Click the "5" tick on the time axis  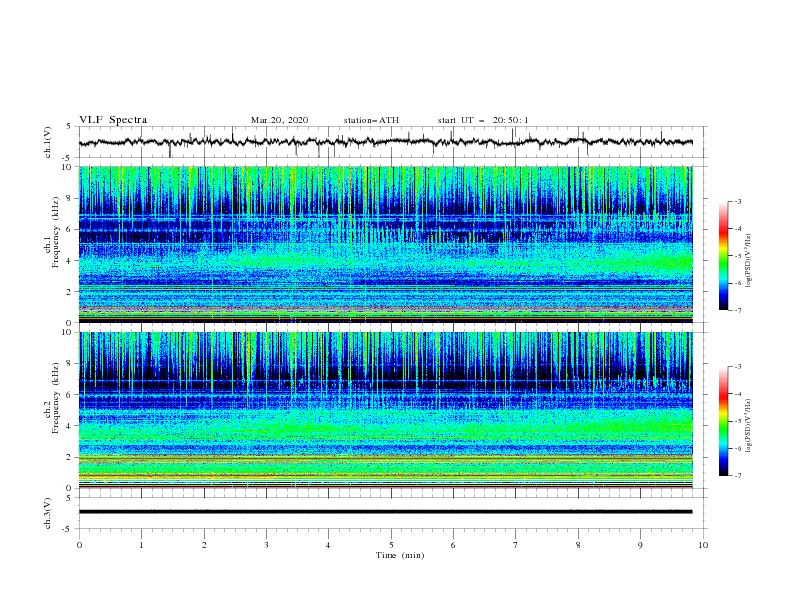(391, 545)
